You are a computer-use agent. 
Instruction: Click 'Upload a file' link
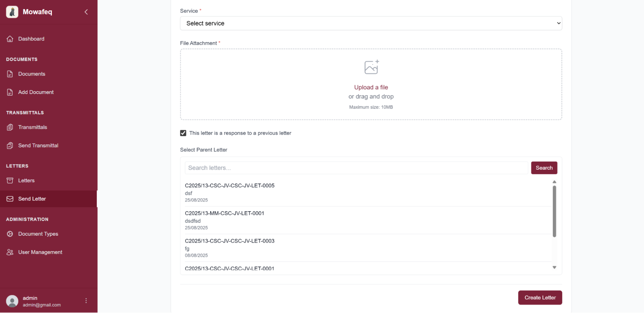point(371,87)
